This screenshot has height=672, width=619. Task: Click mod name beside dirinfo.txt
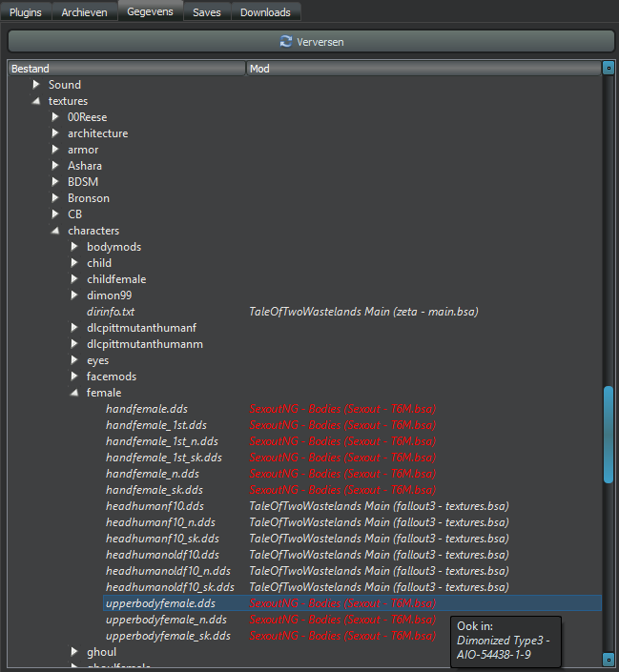[363, 312]
